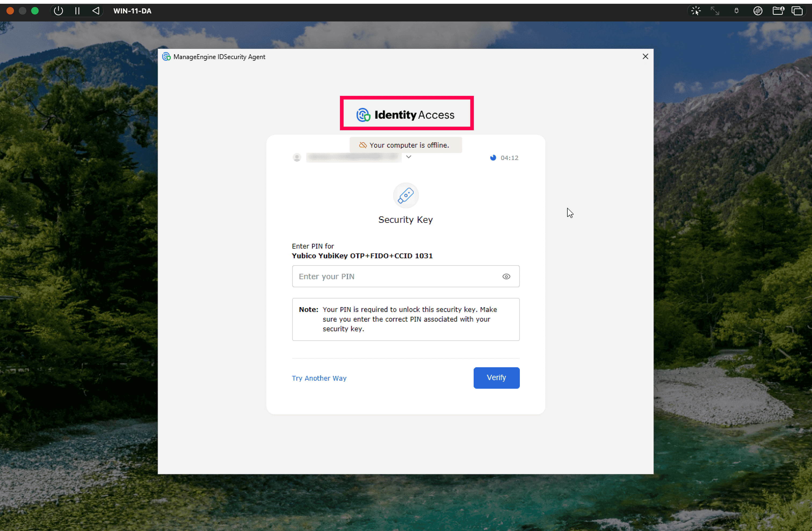This screenshot has width=812, height=531.
Task: Click the user avatar icon
Action: [x=296, y=157]
